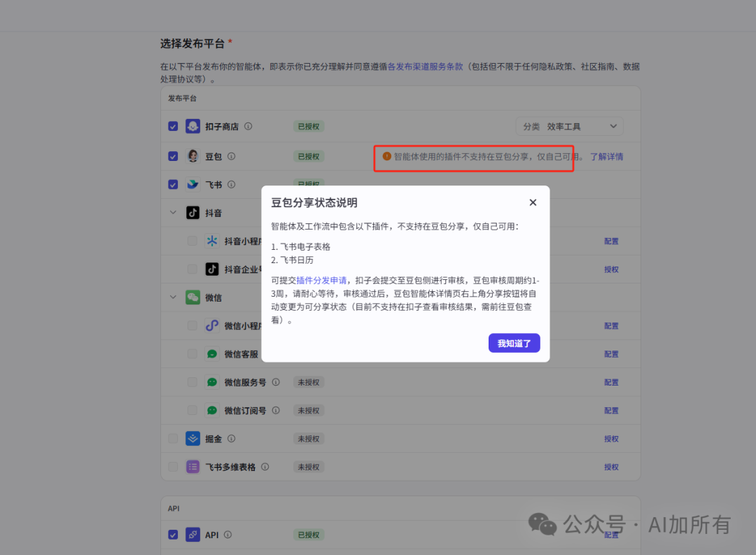Click the API platform icon
The height and width of the screenshot is (555, 756).
[x=193, y=534]
